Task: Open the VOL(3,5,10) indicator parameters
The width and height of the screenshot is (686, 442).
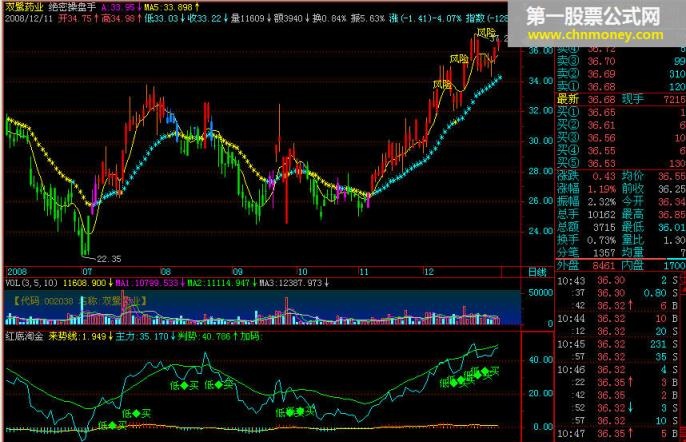Action: tap(31, 283)
